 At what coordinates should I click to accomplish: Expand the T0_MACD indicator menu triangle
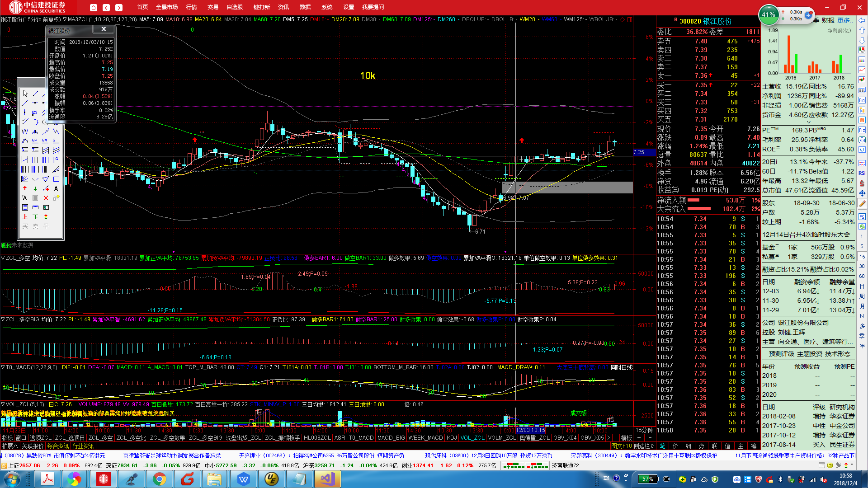coord(3,367)
